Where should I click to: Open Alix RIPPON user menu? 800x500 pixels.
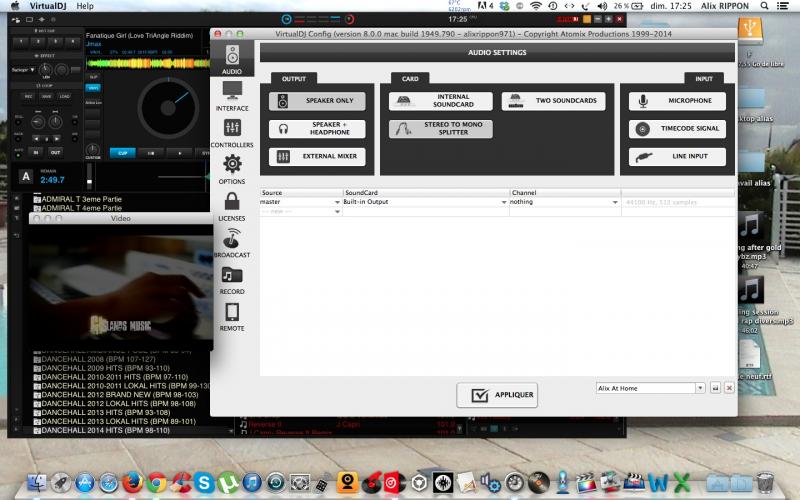[725, 6]
